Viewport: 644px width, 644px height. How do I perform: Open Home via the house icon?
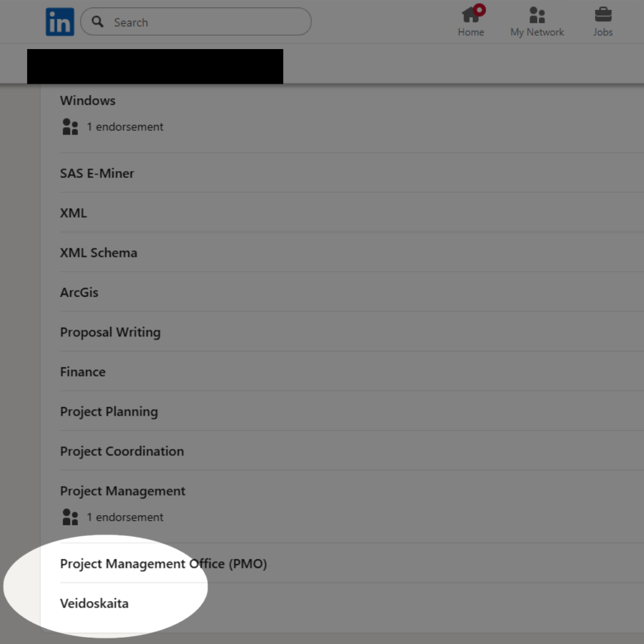tap(470, 14)
